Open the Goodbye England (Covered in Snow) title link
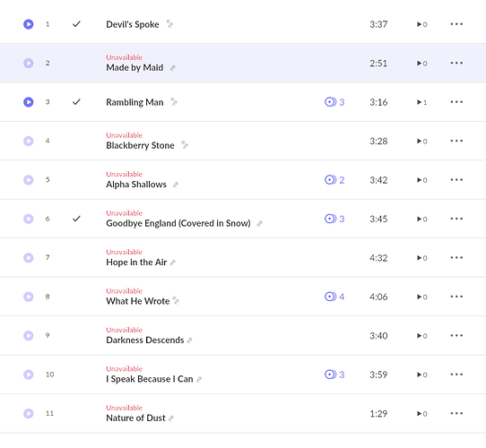This screenshot has height=448, width=486. (178, 223)
